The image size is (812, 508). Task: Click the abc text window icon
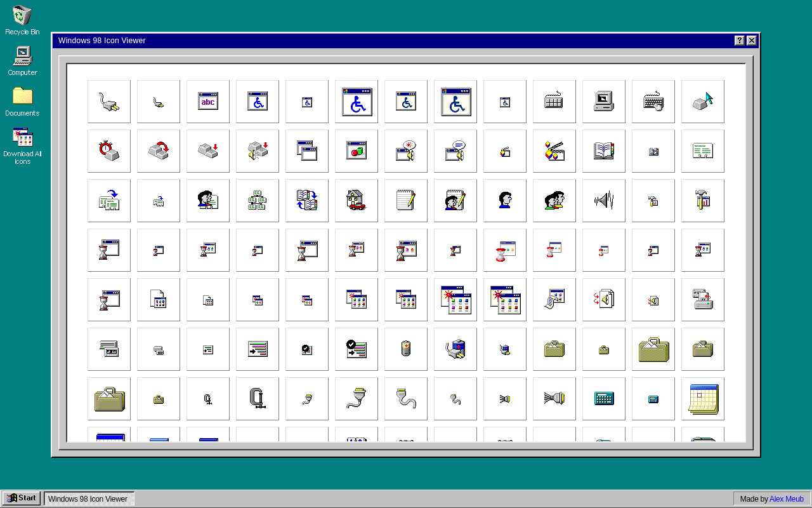click(x=207, y=101)
